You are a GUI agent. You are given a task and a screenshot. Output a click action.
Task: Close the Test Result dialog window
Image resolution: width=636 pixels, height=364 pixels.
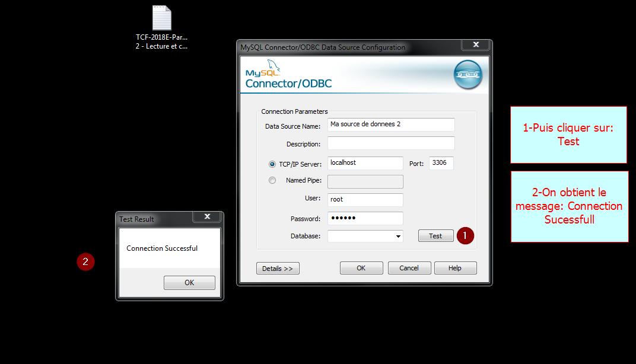pos(207,217)
